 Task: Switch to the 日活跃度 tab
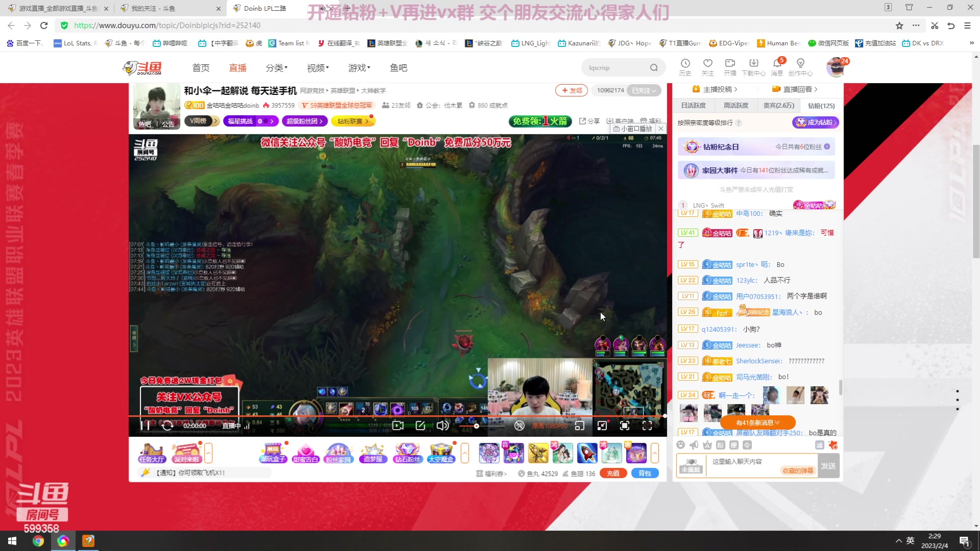click(693, 106)
